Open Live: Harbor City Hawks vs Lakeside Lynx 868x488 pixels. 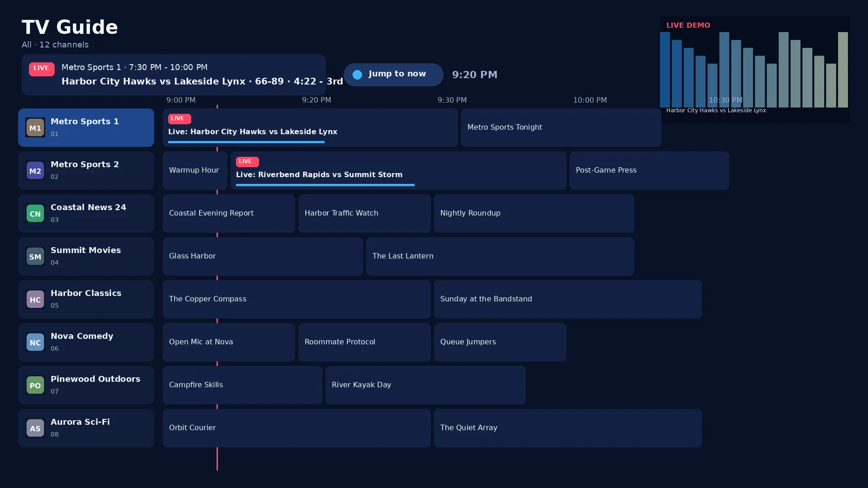(310, 127)
